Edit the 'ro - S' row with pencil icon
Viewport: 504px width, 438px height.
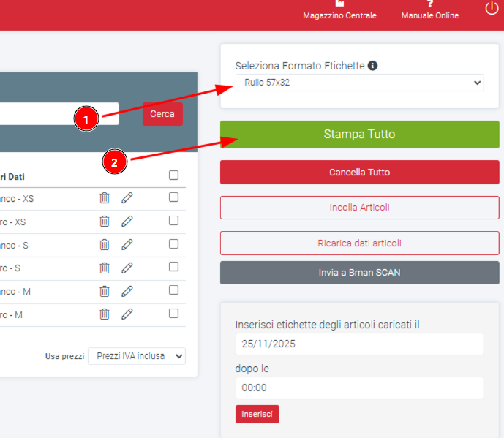[x=127, y=268]
